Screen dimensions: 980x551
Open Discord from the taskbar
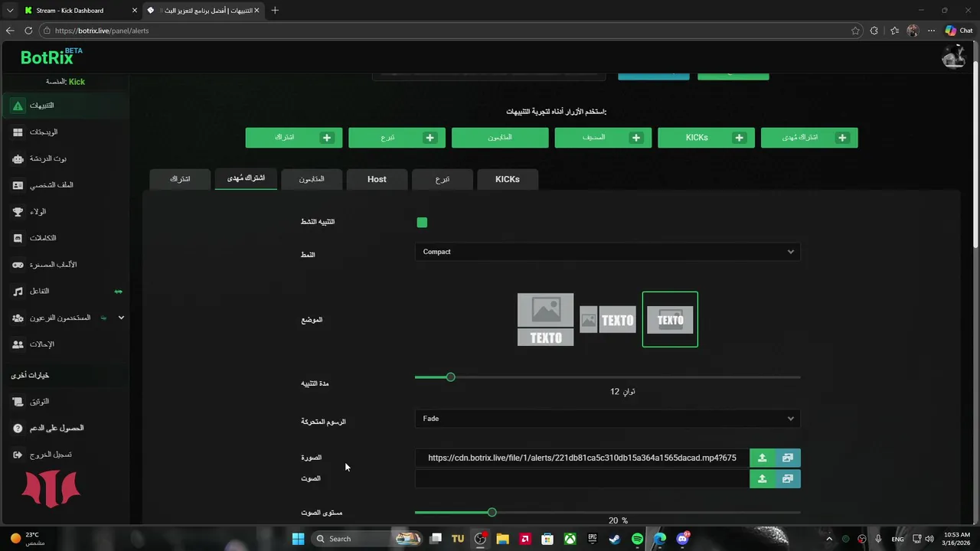click(682, 539)
